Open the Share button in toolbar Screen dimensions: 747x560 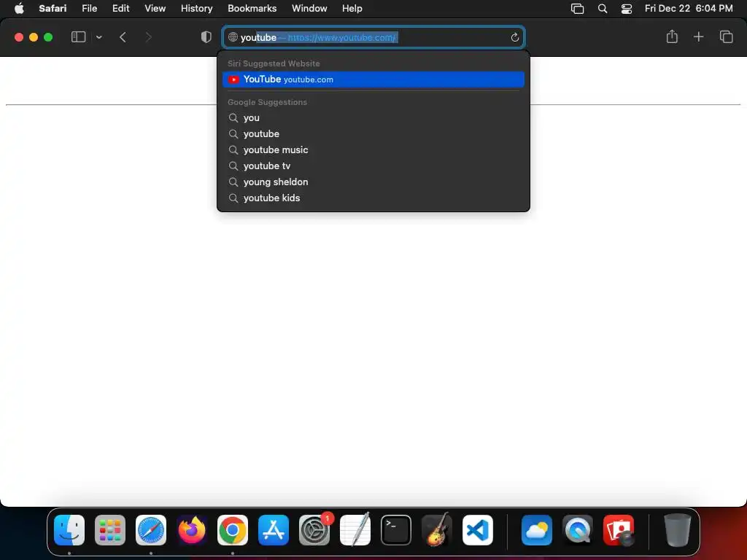point(672,36)
